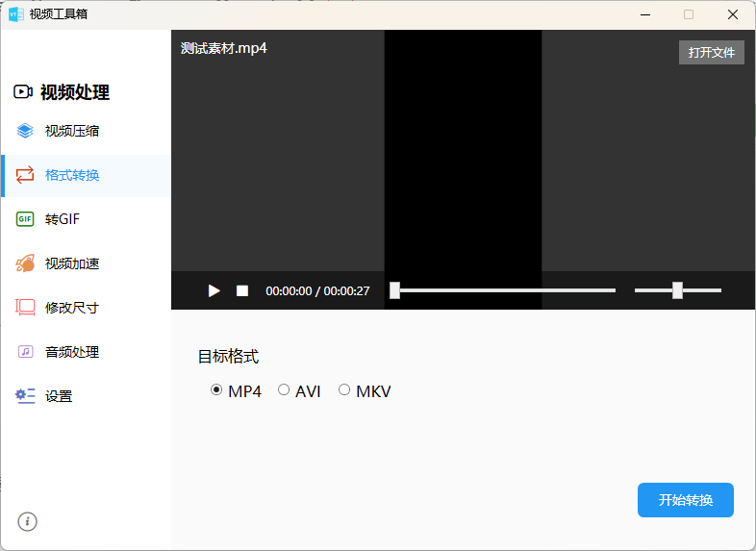Click the 打开文件 button
This screenshot has width=756, height=551.
tap(711, 52)
